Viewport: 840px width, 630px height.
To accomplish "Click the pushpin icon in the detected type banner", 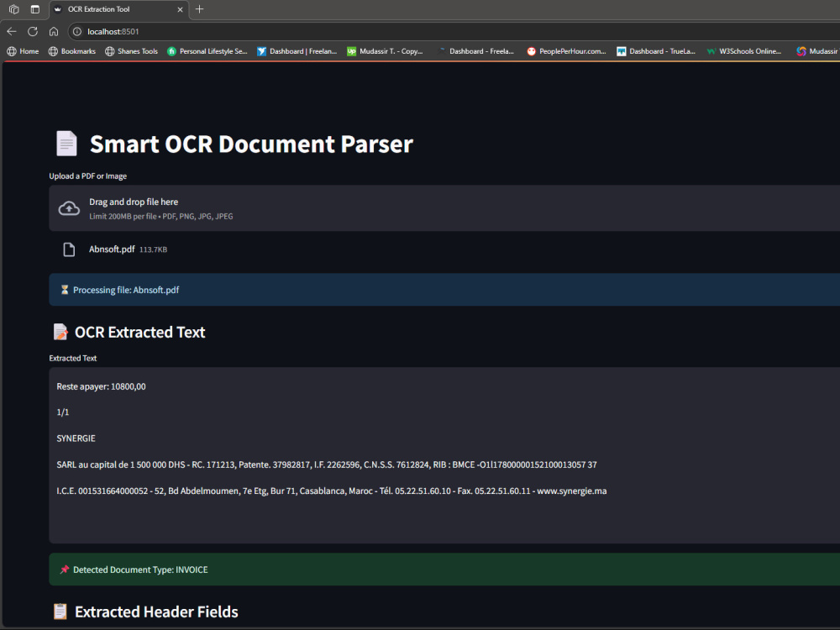I will click(x=65, y=570).
